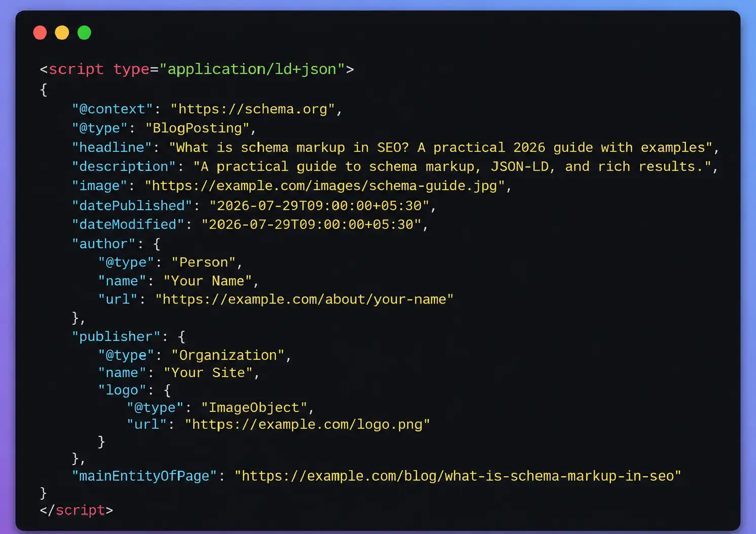Click the dateModified timestamp value
Screen dimensions: 756x534
(x=311, y=224)
